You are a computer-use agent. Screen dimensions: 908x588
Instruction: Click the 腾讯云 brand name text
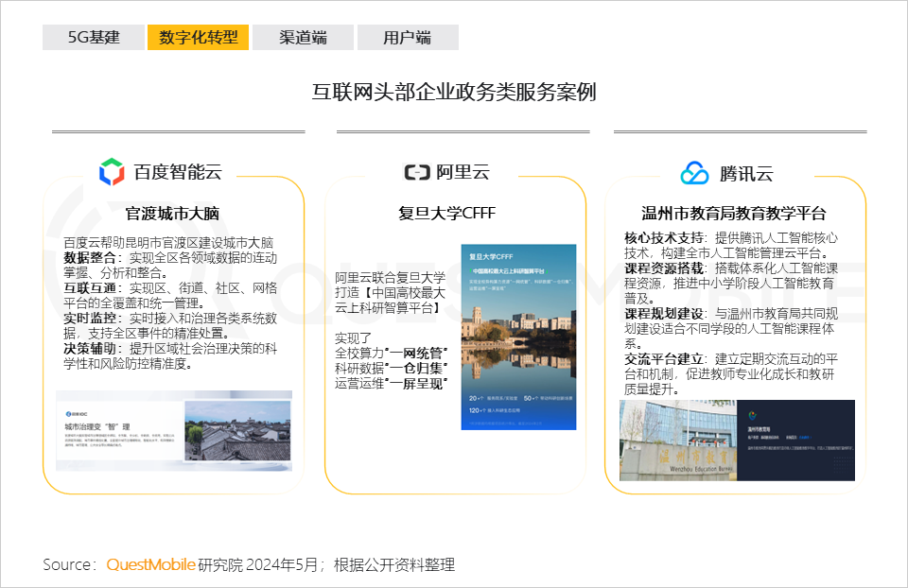coord(746,173)
